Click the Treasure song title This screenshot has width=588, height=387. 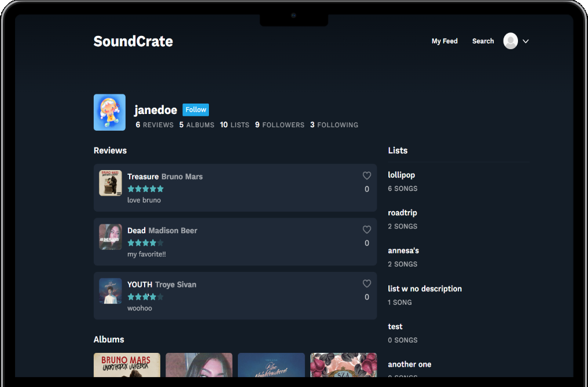[143, 176]
